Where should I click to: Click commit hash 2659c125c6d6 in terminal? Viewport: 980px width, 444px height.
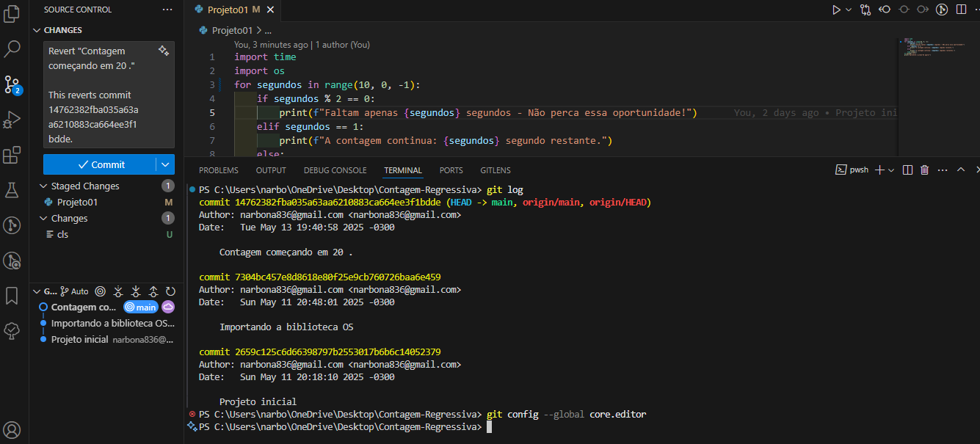(338, 352)
